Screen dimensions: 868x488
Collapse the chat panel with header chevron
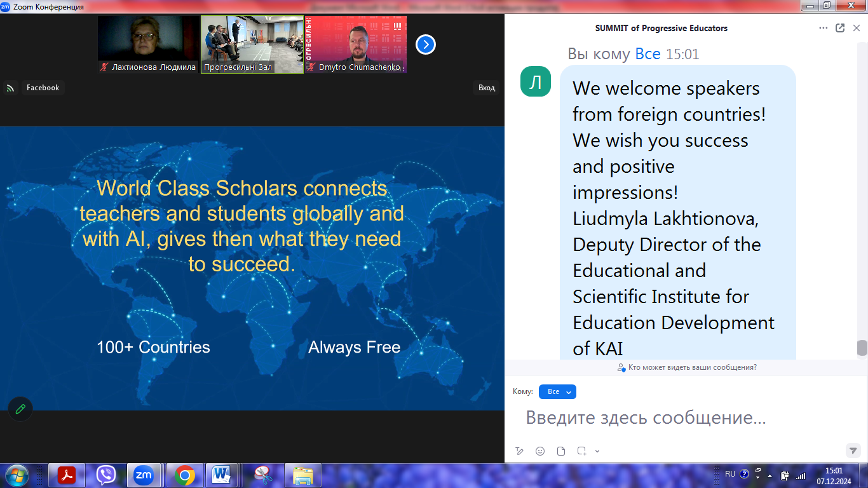(856, 28)
